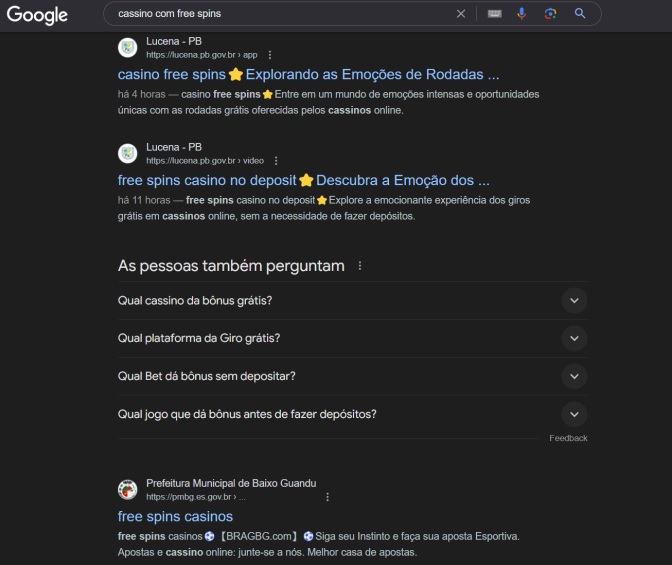672x565 pixels.
Task: Open options menu beside lucena.pb.gov.br › video
Action: (276, 161)
